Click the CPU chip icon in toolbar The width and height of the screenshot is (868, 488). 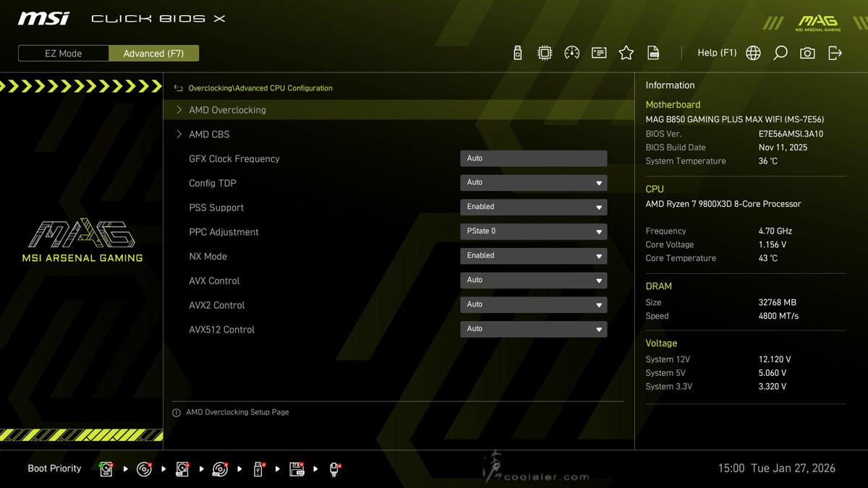click(545, 53)
